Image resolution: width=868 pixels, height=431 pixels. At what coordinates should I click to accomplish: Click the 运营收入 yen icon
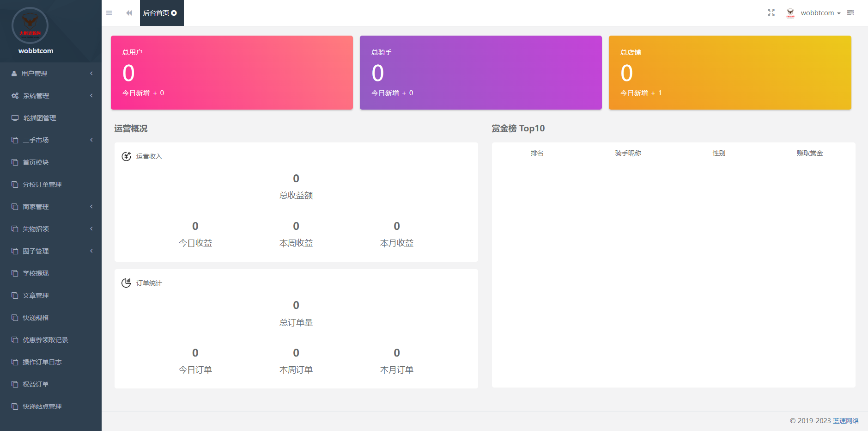pos(126,156)
